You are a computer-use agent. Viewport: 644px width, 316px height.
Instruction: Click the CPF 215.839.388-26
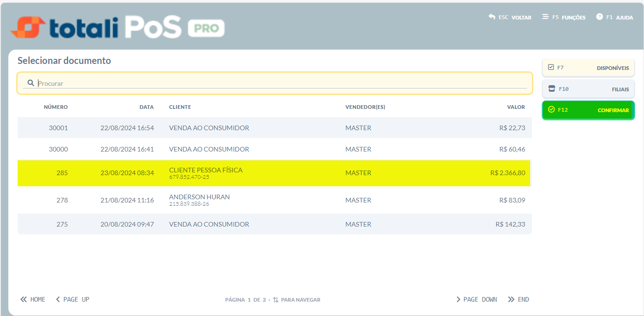[189, 204]
